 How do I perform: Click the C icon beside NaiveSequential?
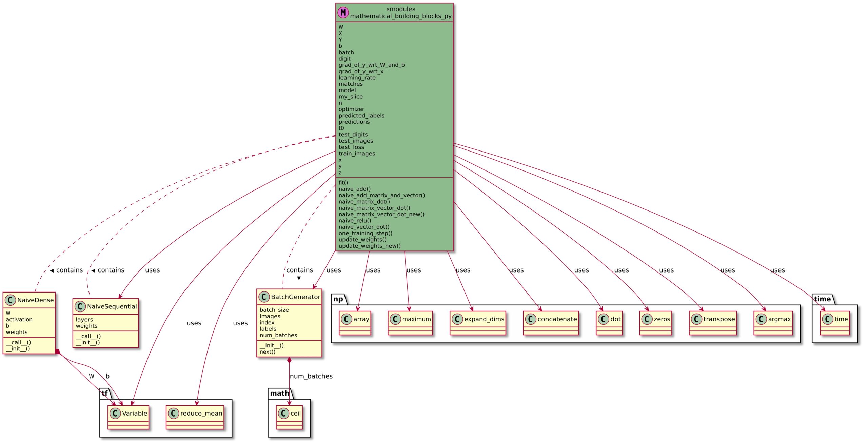(80, 306)
